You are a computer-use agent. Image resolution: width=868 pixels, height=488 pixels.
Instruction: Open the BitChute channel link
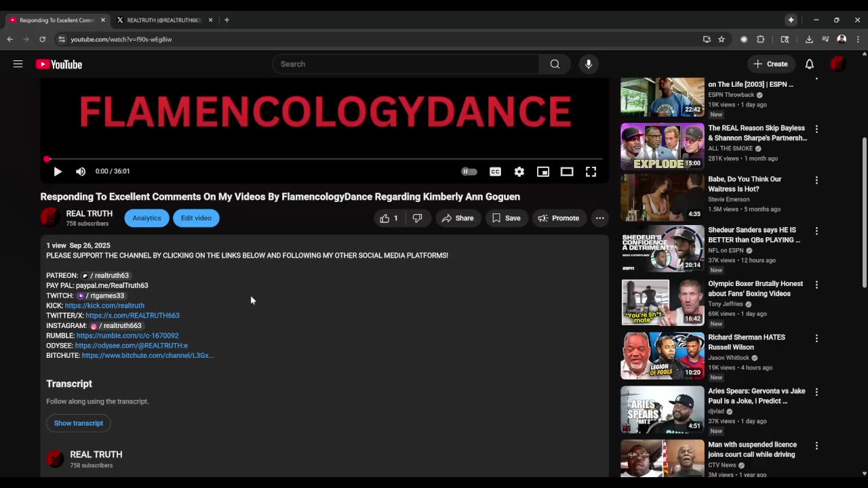[148, 356]
